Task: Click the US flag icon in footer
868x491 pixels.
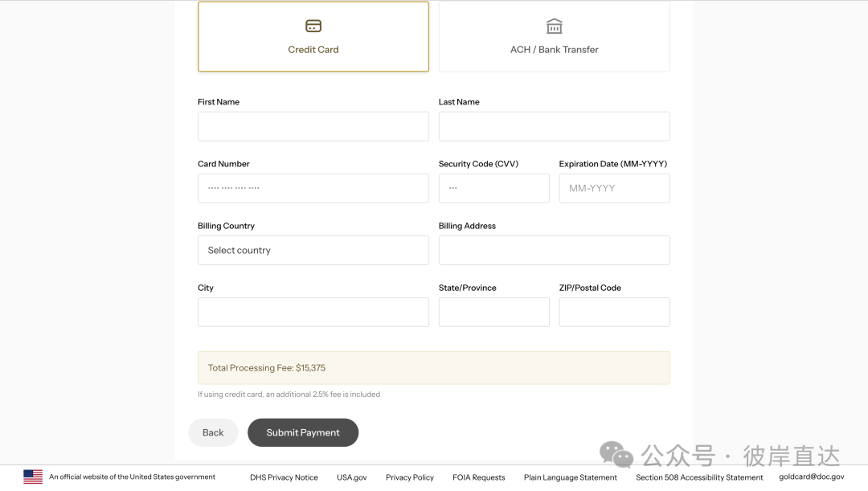Action: [33, 477]
